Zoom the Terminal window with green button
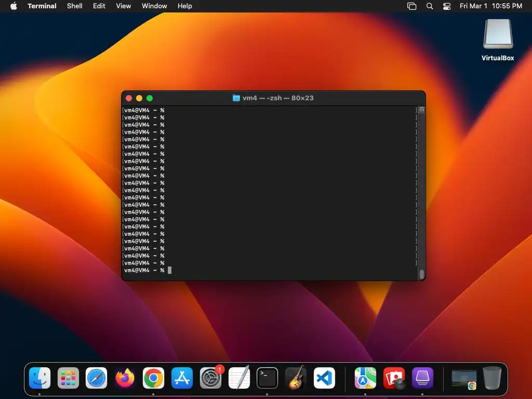Viewport: 532px width, 399px height. [x=150, y=98]
